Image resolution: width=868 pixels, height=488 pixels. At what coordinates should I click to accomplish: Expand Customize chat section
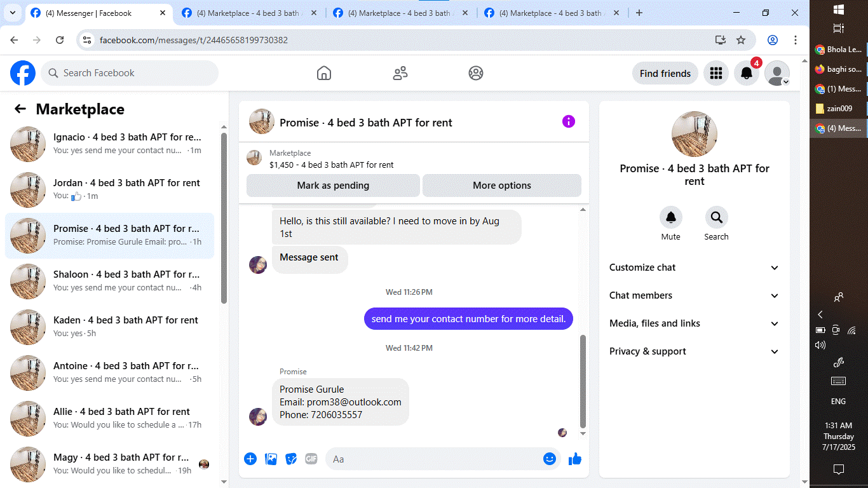point(694,268)
